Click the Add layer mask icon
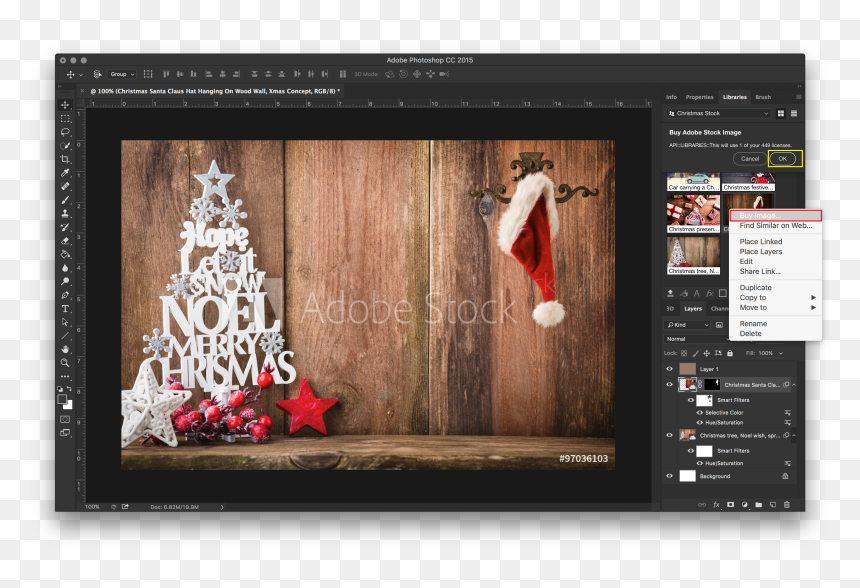Screen dimensions: 860x588 point(731,505)
